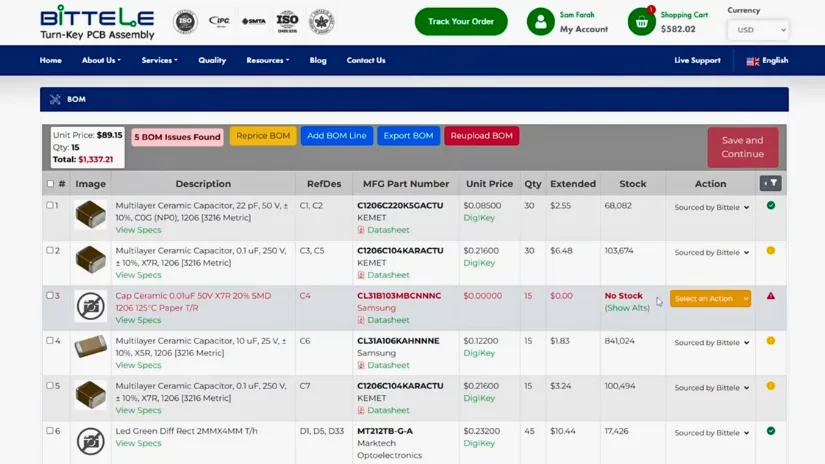Check the box for BOM line 3
This screenshot has height=464, width=825.
point(49,296)
